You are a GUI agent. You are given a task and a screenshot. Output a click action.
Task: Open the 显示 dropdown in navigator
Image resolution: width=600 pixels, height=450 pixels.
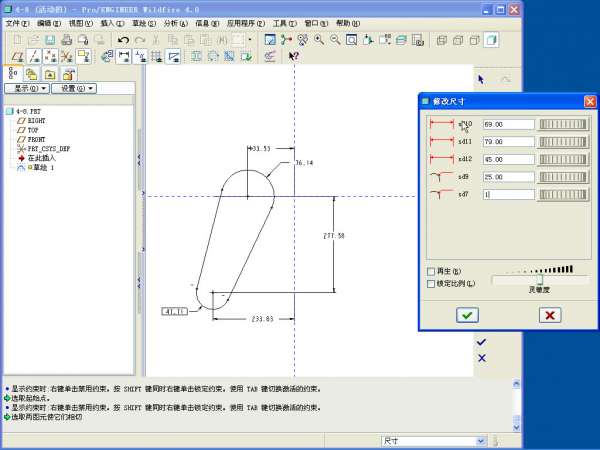click(x=27, y=88)
